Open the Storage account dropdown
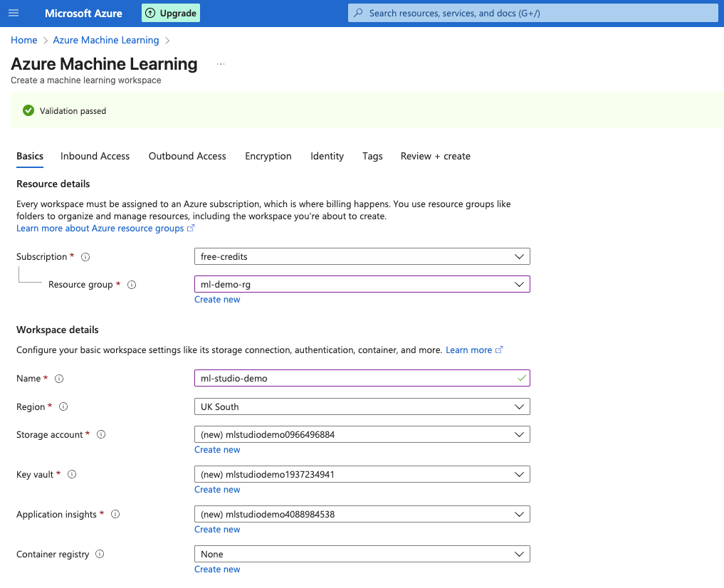The image size is (724, 588). pos(362,434)
